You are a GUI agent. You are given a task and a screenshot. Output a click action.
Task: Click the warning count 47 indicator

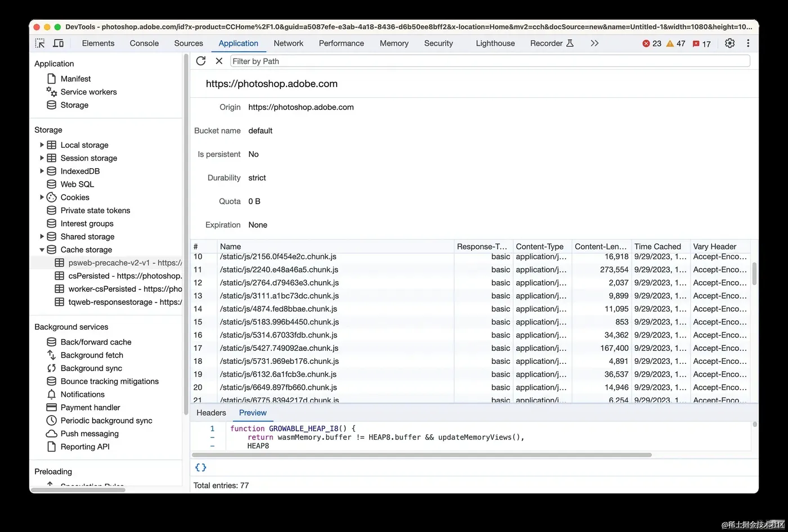click(675, 43)
